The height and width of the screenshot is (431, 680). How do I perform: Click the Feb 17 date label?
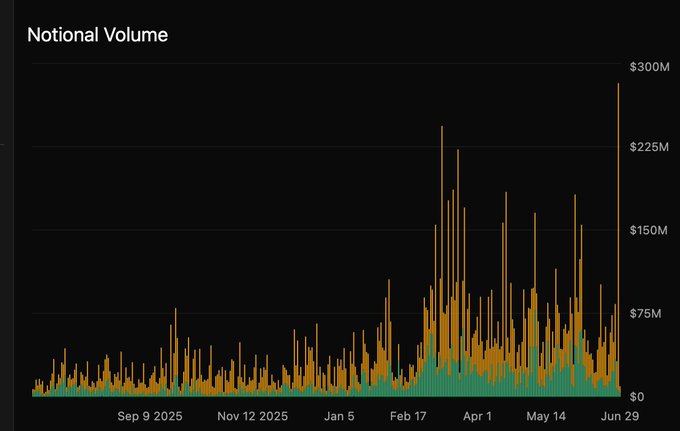tap(408, 416)
